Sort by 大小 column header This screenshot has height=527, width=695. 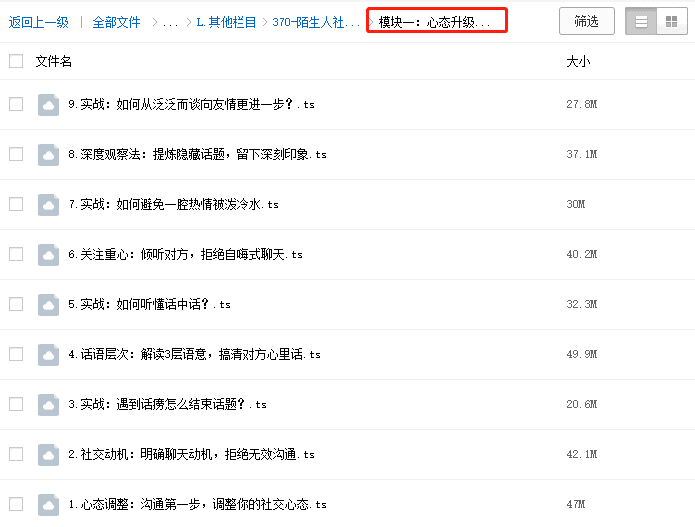tap(578, 61)
